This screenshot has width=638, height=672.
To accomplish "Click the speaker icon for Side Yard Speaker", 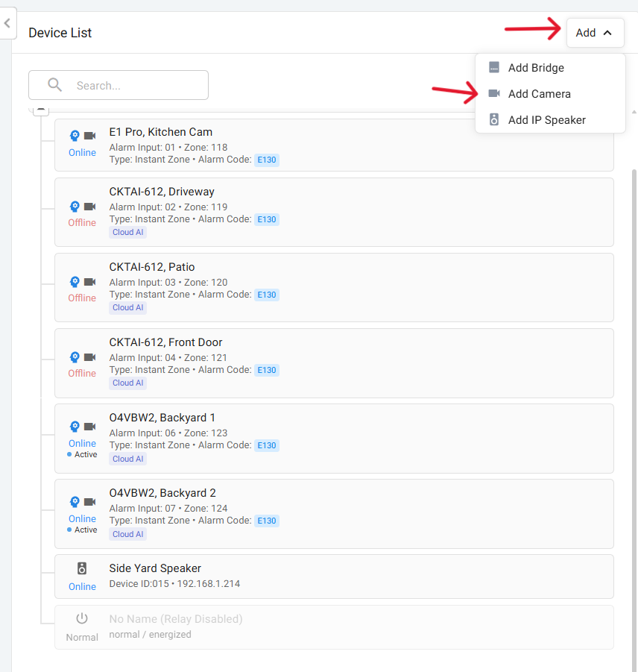I will [82, 569].
